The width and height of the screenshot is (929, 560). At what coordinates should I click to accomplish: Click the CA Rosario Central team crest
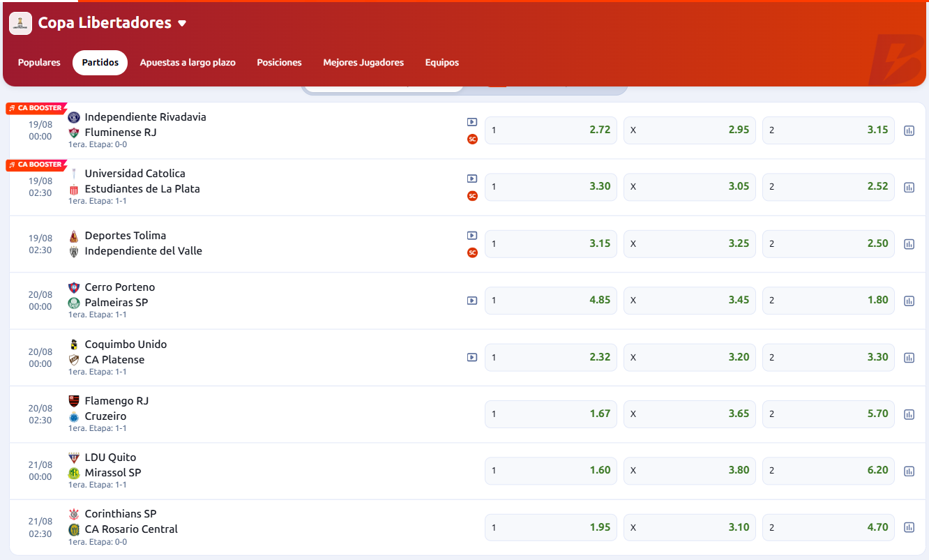74,529
